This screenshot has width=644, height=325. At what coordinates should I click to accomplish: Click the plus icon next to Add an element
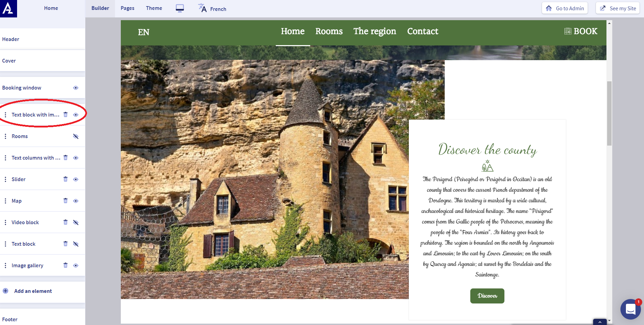tap(5, 291)
